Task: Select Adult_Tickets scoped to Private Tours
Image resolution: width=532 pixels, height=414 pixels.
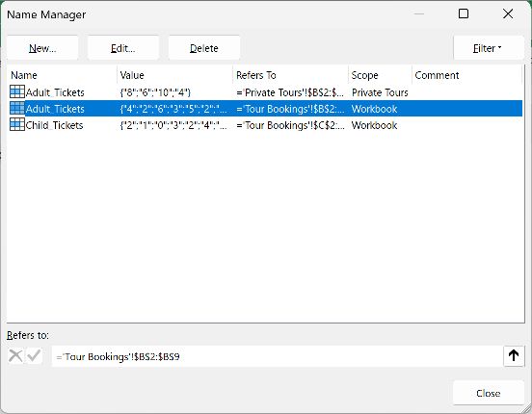Action: tap(264, 92)
